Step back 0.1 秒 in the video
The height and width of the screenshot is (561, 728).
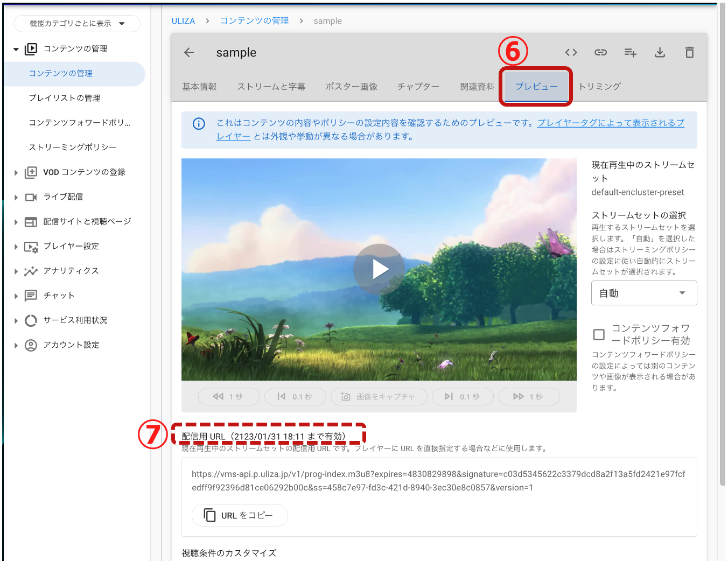pyautogui.click(x=295, y=397)
